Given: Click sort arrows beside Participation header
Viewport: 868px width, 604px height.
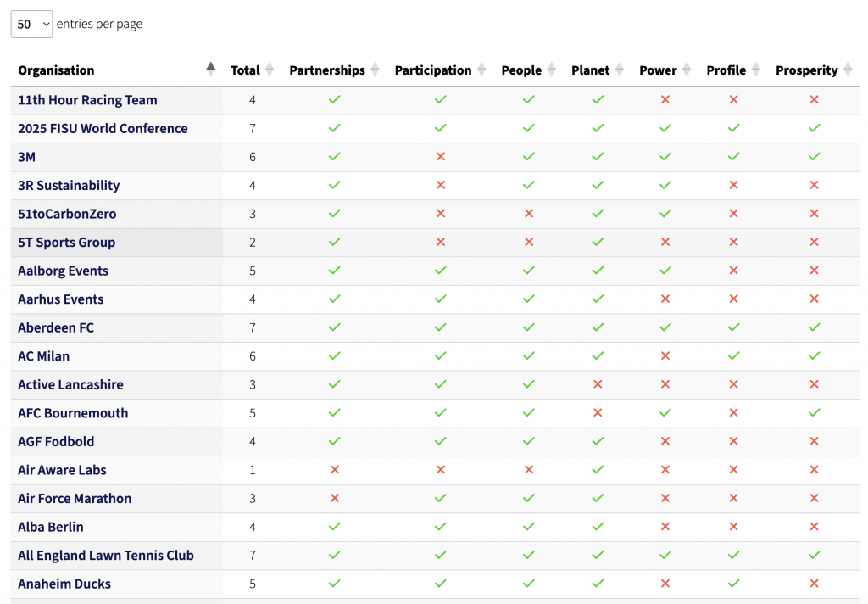Looking at the screenshot, I should coord(481,70).
